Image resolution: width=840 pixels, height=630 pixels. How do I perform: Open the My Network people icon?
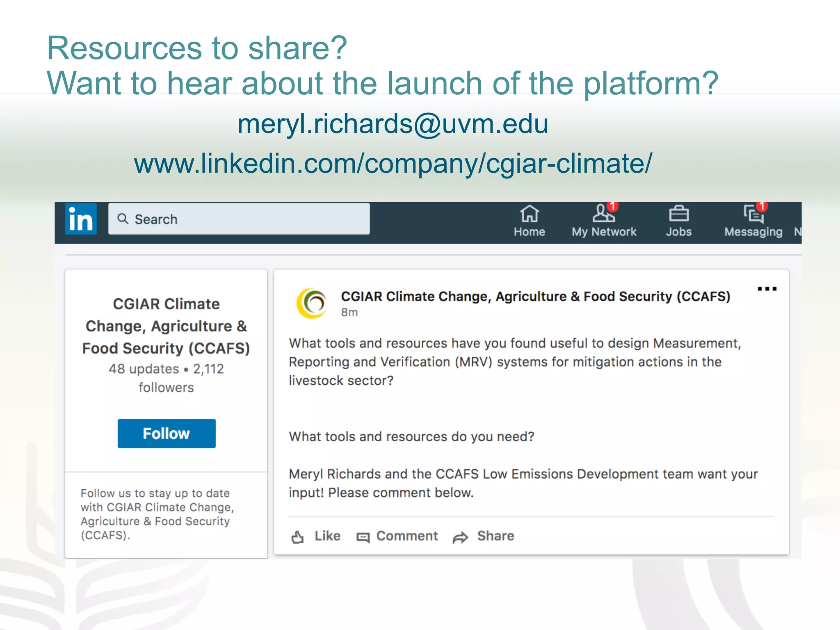click(603, 214)
